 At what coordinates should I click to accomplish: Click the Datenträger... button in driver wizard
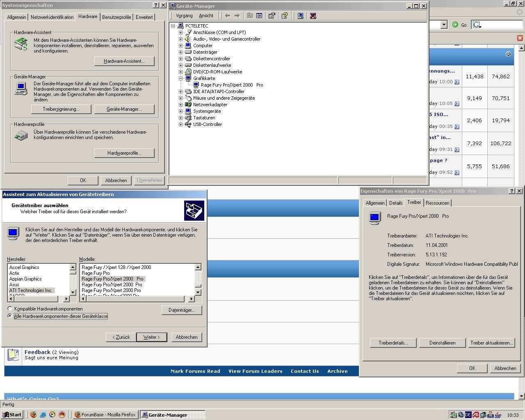click(x=182, y=310)
